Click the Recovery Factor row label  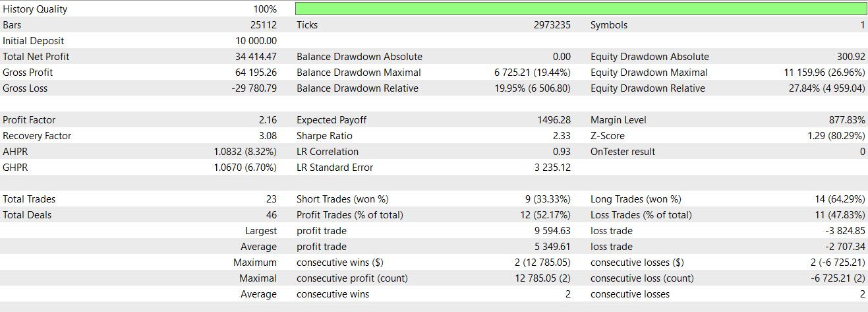pos(37,136)
